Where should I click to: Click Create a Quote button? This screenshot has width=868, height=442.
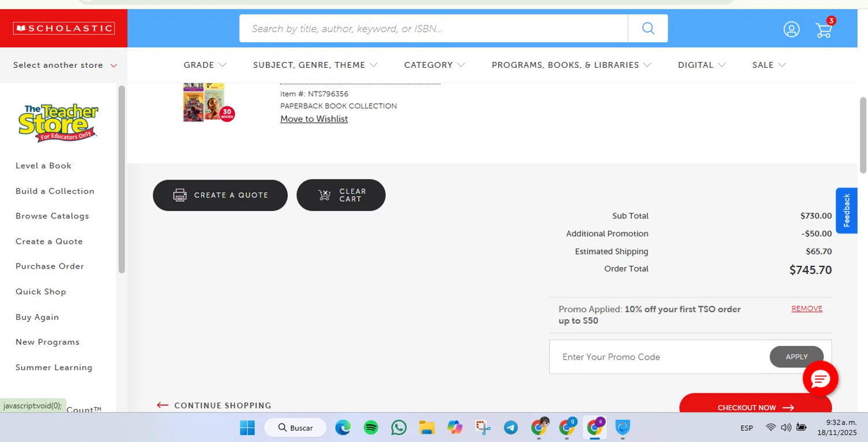(220, 195)
